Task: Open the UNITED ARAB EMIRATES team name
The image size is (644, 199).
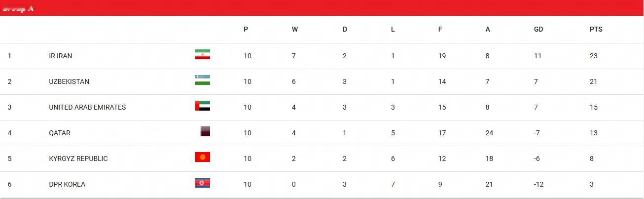Action: pos(87,107)
